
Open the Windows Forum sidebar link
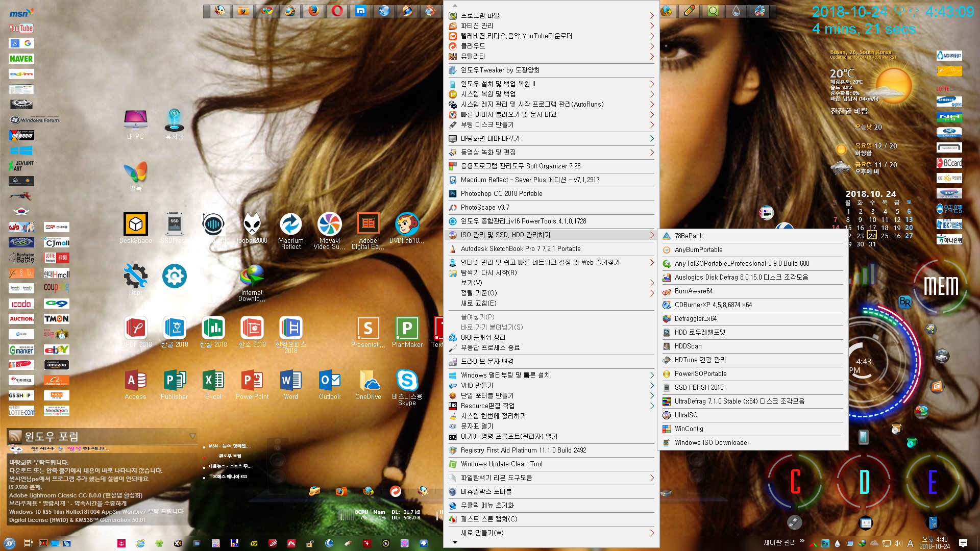coord(35,120)
